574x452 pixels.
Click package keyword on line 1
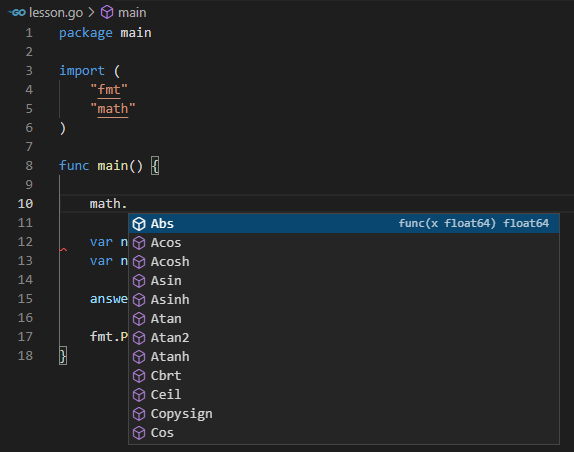86,33
